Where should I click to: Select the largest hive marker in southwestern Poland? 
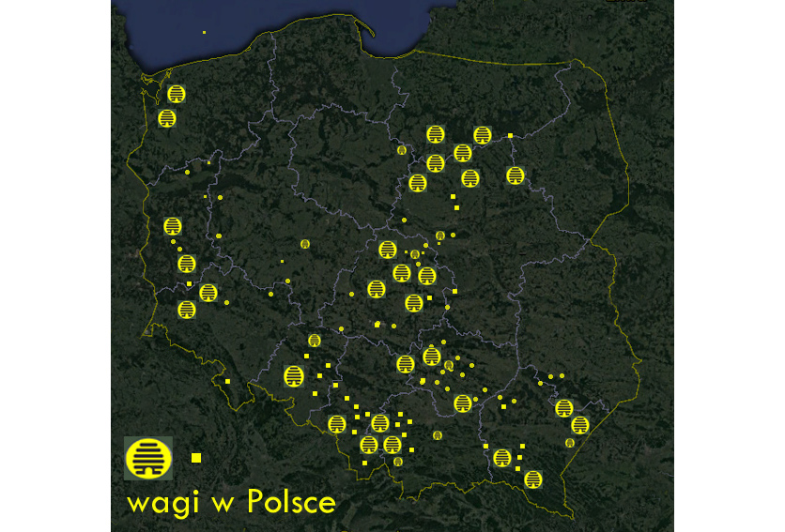[294, 376]
